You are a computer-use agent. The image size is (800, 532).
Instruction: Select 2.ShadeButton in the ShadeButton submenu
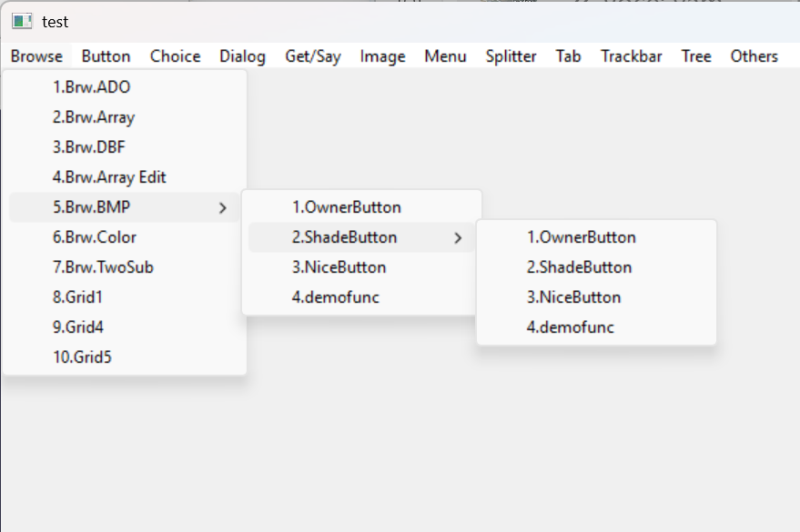click(x=596, y=267)
